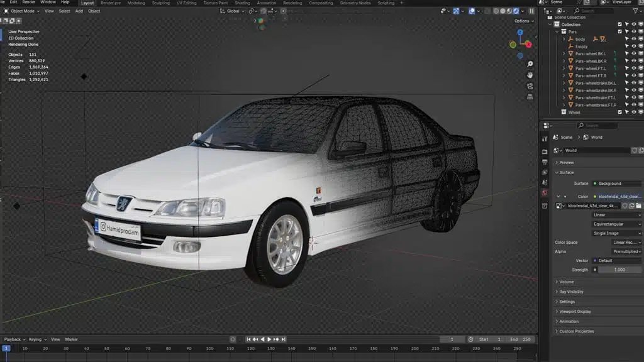Toggle camera view icon in viewport
The width and height of the screenshot is (644, 362).
tap(530, 86)
